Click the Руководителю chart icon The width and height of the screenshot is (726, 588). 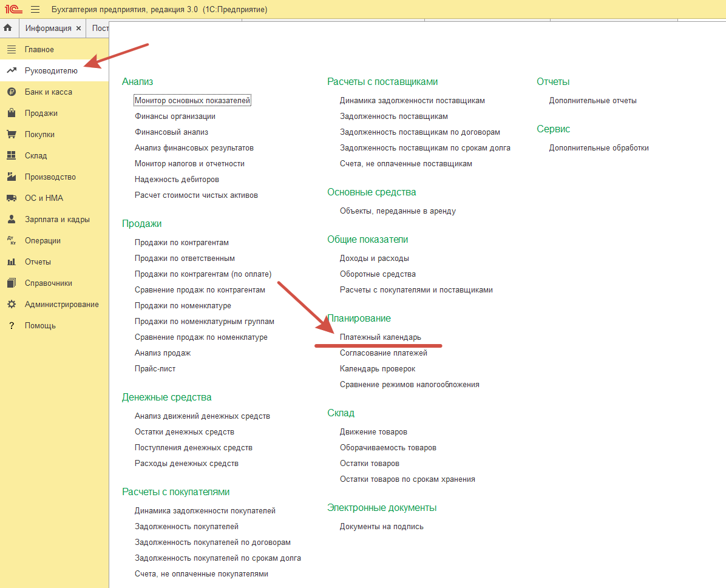(x=12, y=70)
